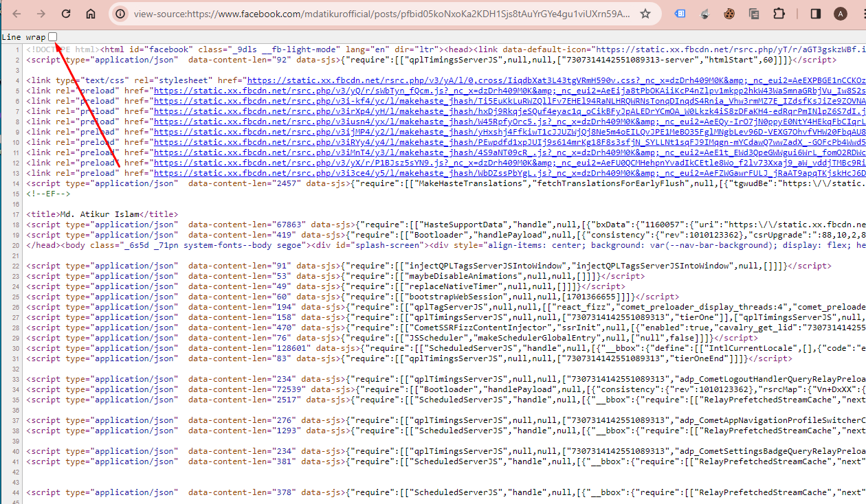Open preload link ending sWbTyn_fQcm.js
Screen dimensions: 866x504
click(x=509, y=91)
